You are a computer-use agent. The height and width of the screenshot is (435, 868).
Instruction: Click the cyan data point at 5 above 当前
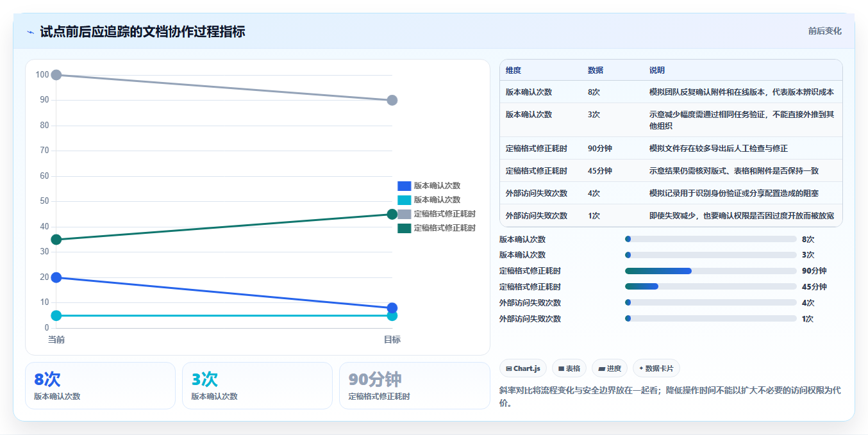(56, 315)
